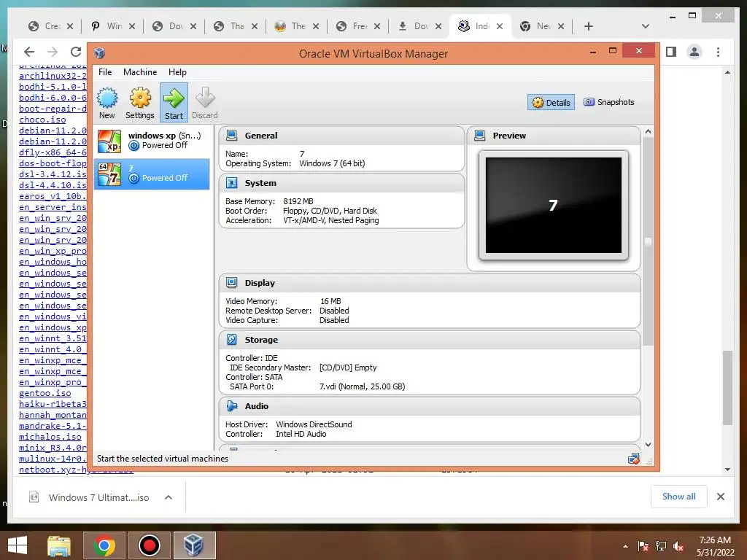
Task: Open the Display section header
Action: (430, 283)
